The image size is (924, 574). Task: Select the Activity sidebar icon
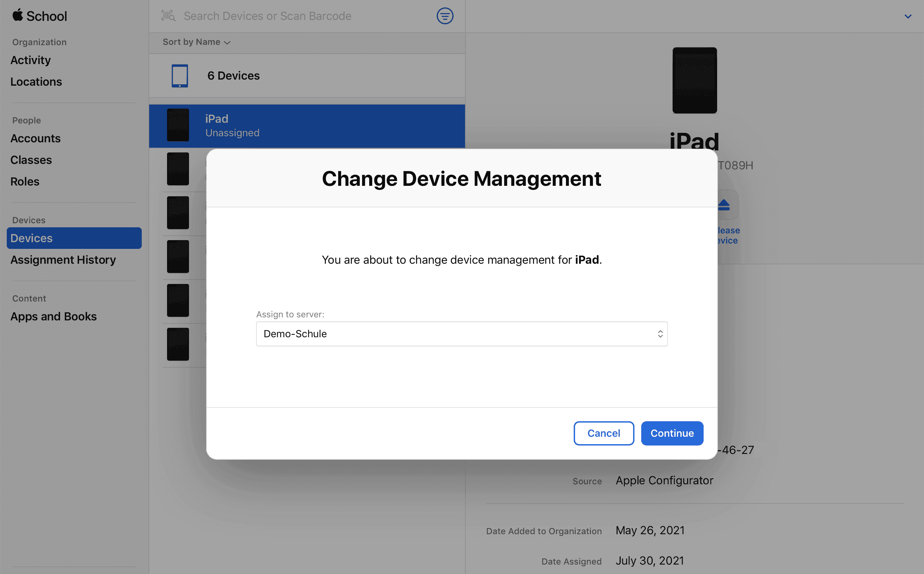pos(30,59)
